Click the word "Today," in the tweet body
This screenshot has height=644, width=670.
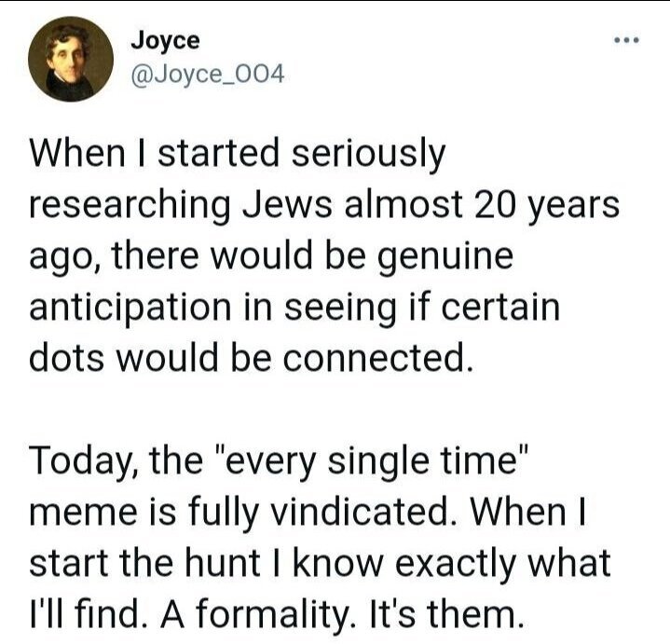click(x=84, y=463)
